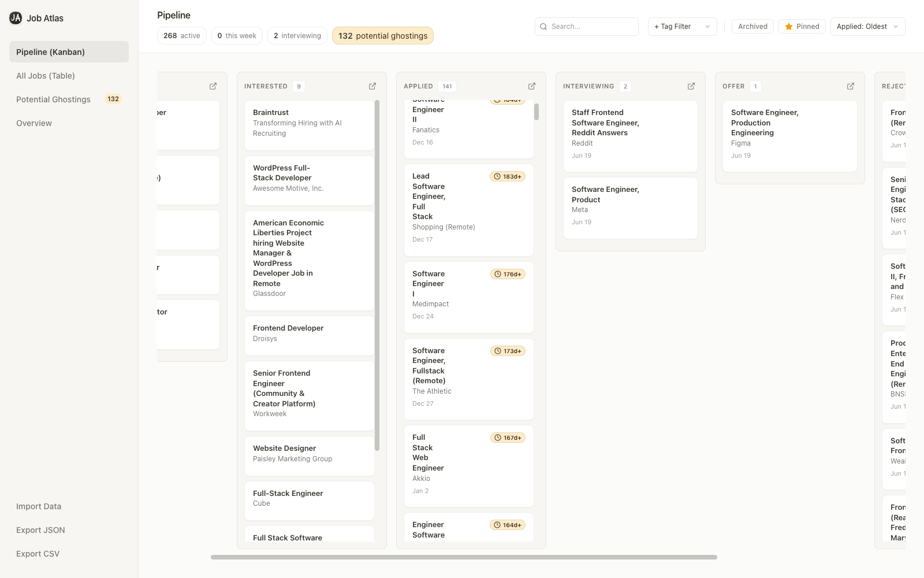The image size is (924, 578).
Task: Click the 167d+ ghosting badge
Action: coord(508,438)
